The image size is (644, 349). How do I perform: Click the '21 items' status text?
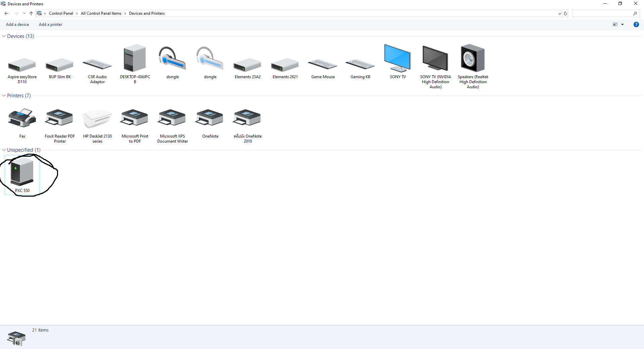coord(40,330)
